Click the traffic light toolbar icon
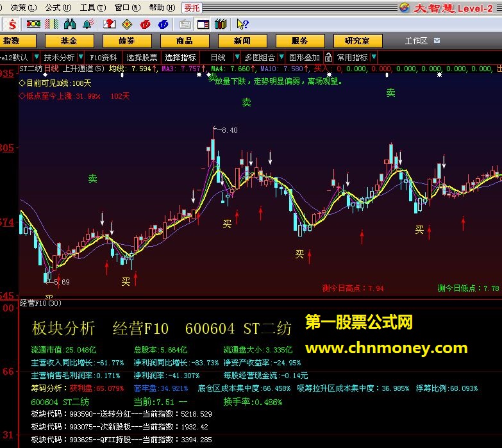Image resolution: width=502 pixels, height=448 pixels. 33,24
